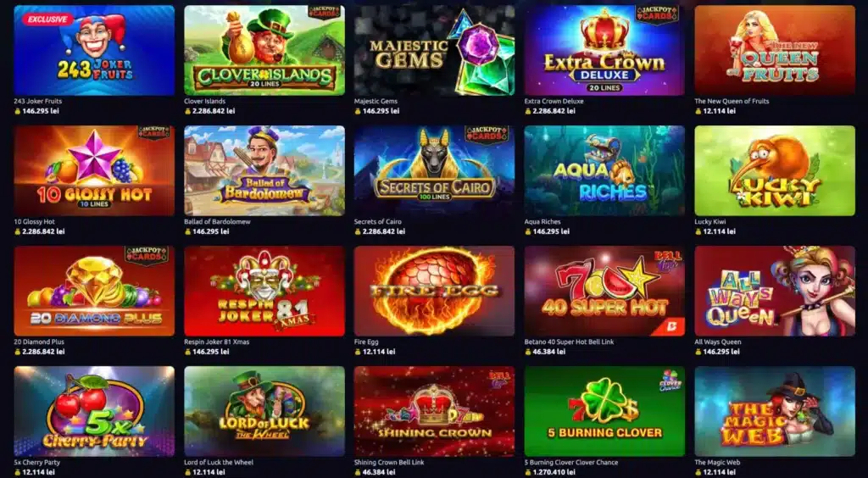Select The New Queen of Fruits thumbnail
The image size is (868, 478).
[x=775, y=50]
